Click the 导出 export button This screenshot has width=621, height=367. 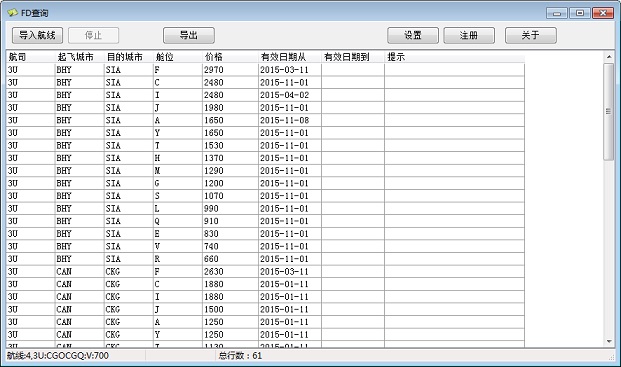(189, 35)
